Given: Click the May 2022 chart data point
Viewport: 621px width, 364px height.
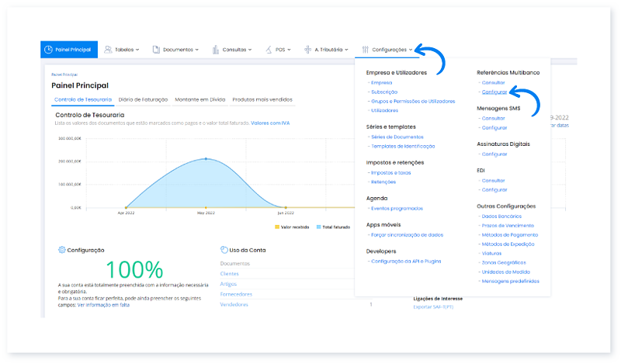Looking at the screenshot, I should (x=206, y=159).
